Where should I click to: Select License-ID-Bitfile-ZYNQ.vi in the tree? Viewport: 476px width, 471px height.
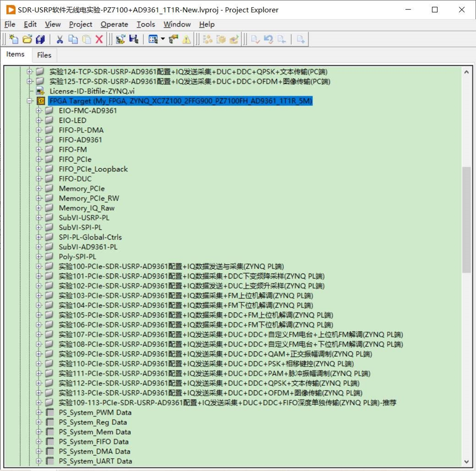tap(92, 91)
